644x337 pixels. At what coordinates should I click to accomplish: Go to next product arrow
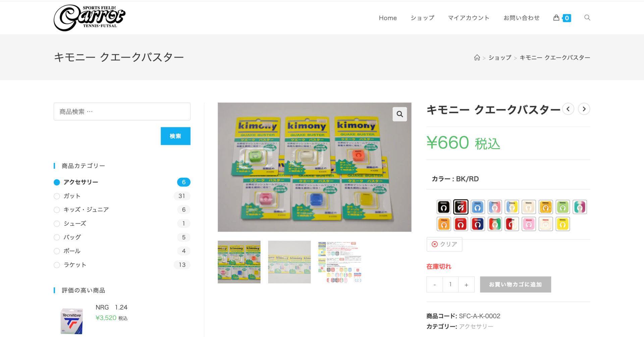pyautogui.click(x=584, y=109)
